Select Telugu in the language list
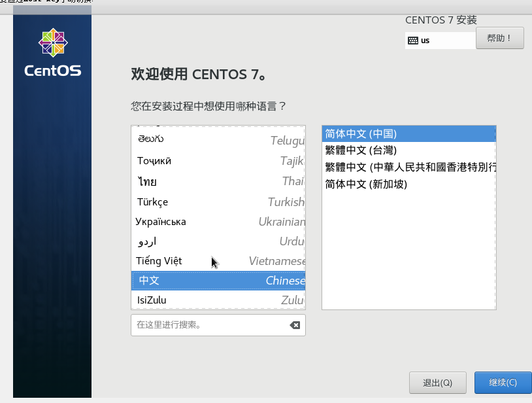 pos(218,139)
